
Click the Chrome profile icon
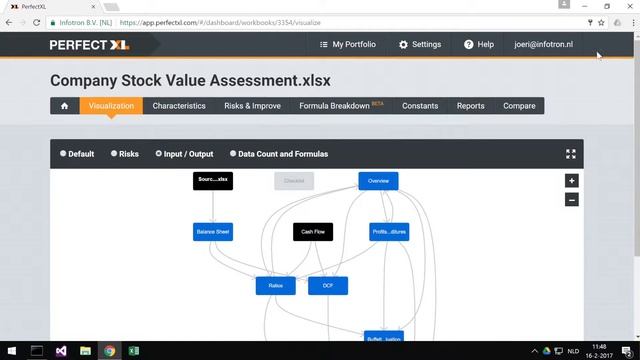[x=564, y=4]
